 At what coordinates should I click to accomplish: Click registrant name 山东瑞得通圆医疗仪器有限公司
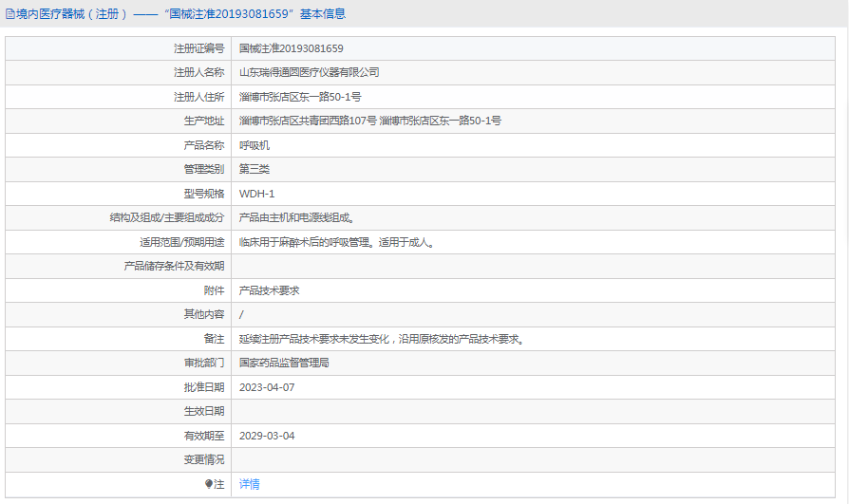tap(309, 72)
